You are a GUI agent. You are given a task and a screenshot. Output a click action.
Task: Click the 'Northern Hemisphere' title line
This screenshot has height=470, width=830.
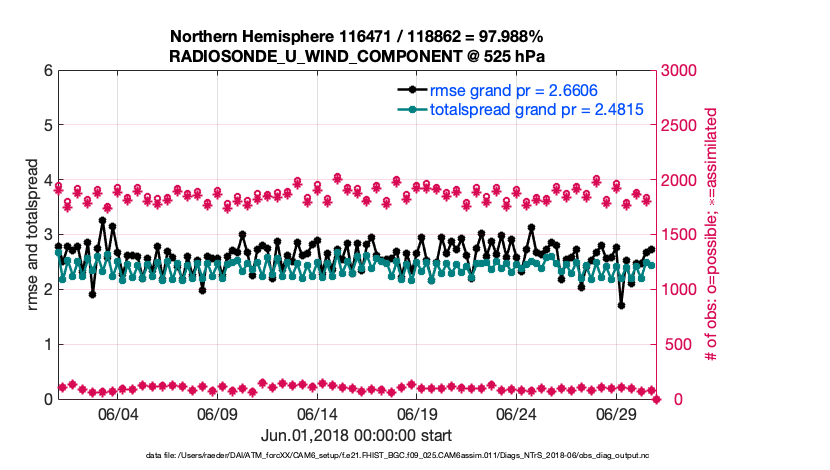coord(357,35)
